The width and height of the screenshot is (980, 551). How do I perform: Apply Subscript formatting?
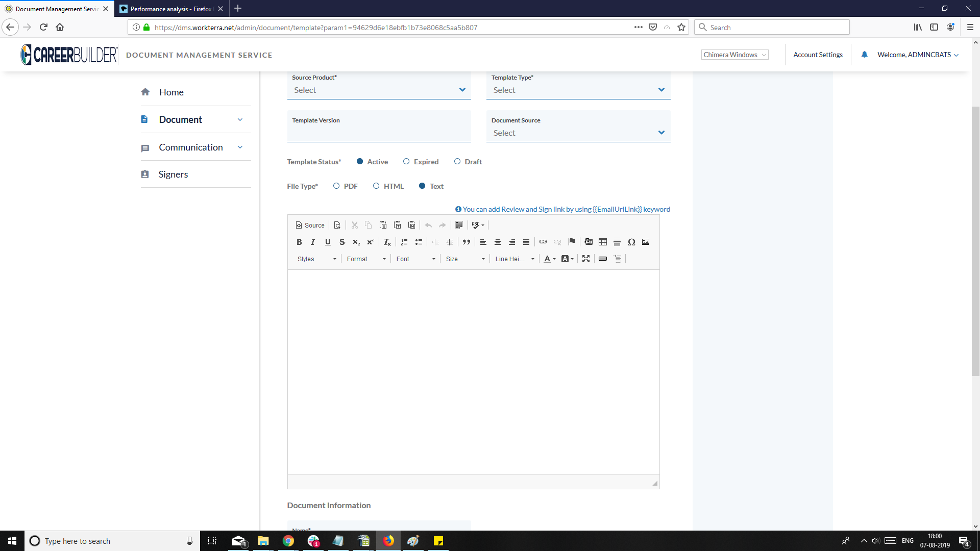click(356, 242)
